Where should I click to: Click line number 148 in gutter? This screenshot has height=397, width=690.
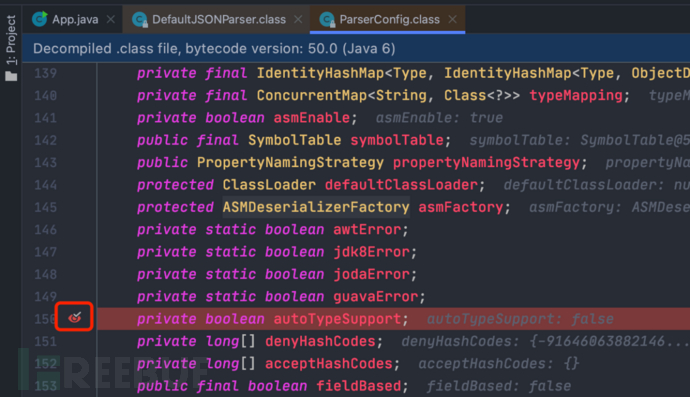[45, 275]
